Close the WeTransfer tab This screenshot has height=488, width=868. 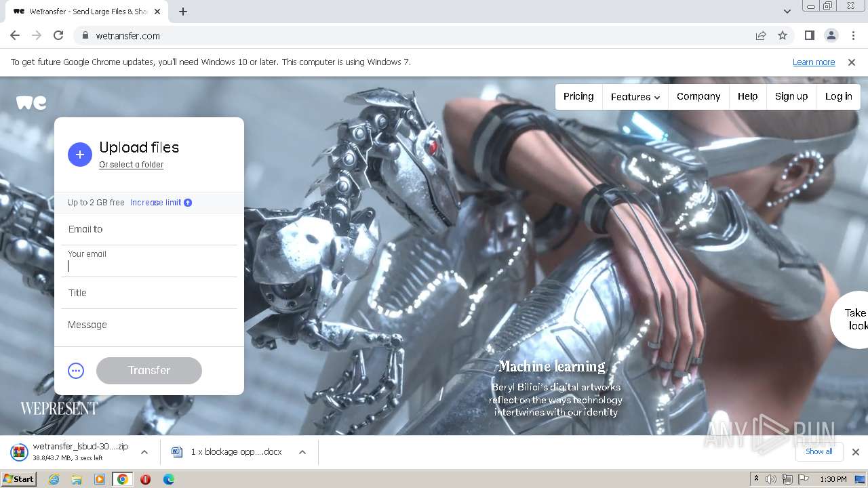pyautogui.click(x=157, y=12)
